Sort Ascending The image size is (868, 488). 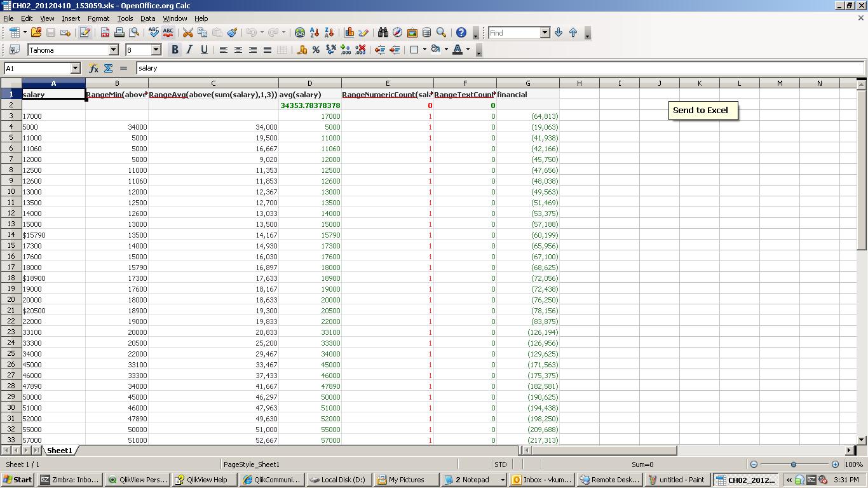click(315, 32)
